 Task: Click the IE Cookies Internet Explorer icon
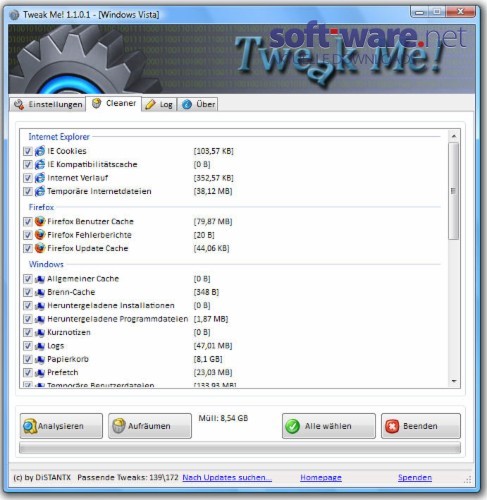pos(40,151)
